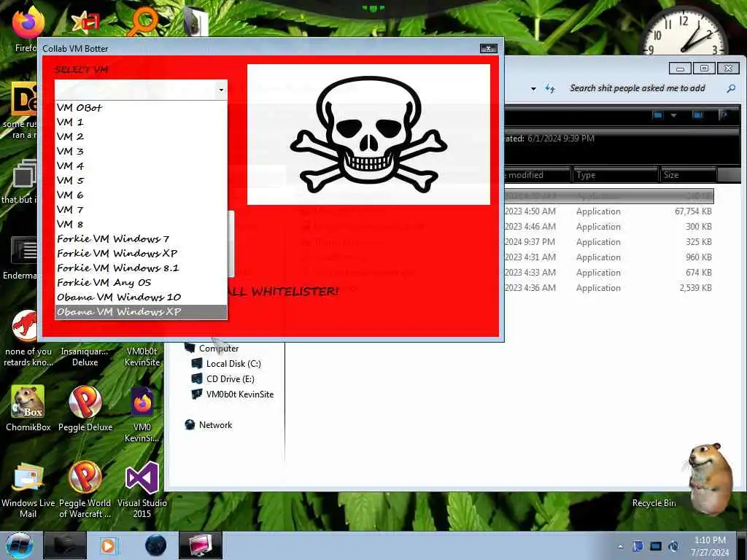Viewport: 747px width, 560px height.
Task: Sort by the Date modified column header
Action: point(538,175)
